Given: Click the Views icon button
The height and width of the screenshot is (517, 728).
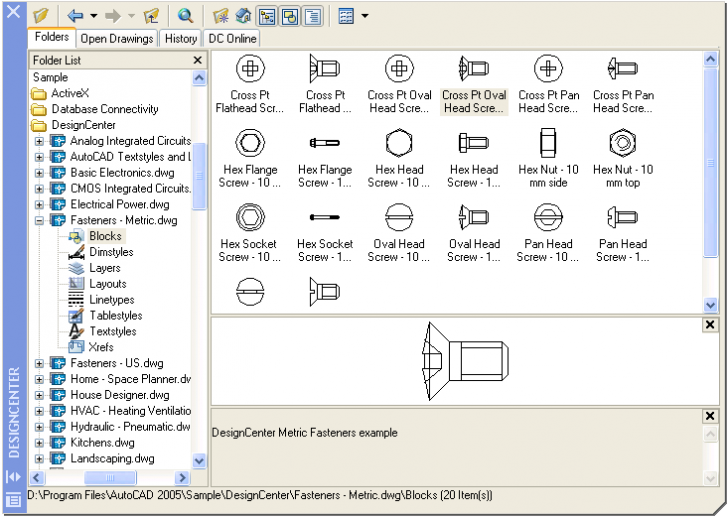Looking at the screenshot, I should pos(346,16).
